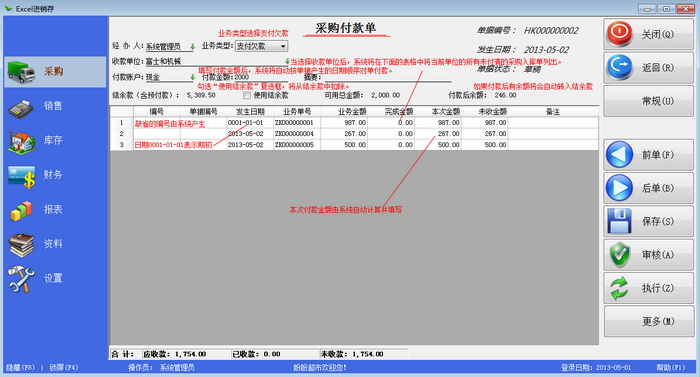Open the 财务 dollar card icon
Image resolution: width=700 pixels, height=377 pixels.
point(21,176)
